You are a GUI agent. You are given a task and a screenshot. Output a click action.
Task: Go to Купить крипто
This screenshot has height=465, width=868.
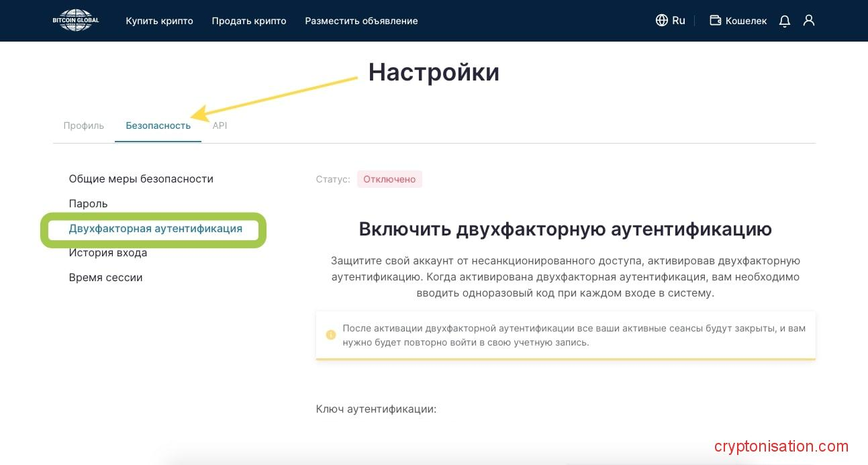159,21
